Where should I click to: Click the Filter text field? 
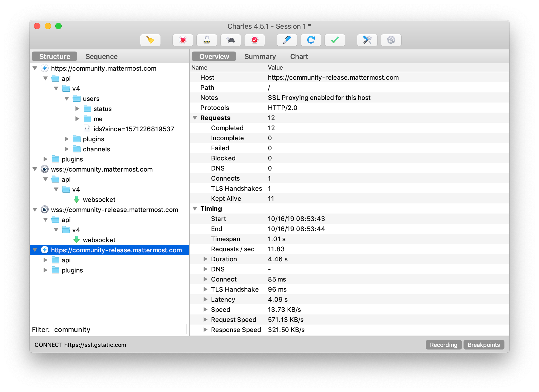point(120,329)
